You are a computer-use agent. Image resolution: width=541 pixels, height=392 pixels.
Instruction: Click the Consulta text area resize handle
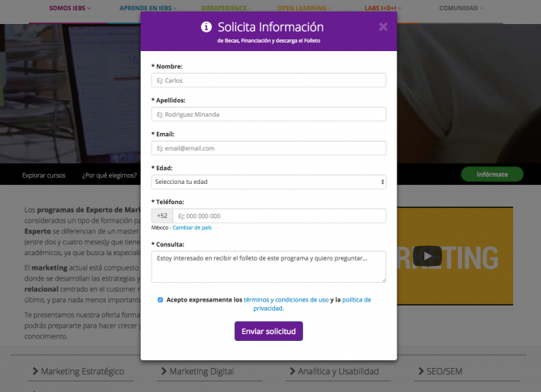[x=383, y=281]
